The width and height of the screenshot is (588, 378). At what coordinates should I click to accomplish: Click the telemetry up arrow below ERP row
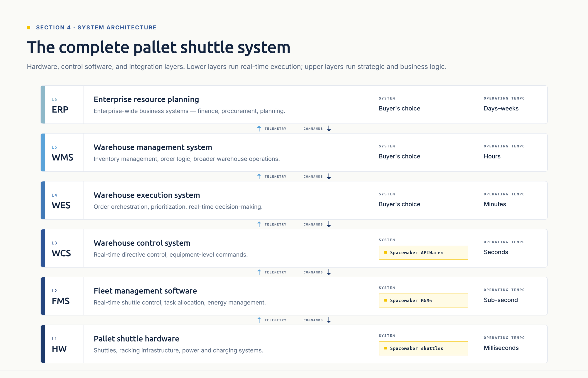point(259,129)
